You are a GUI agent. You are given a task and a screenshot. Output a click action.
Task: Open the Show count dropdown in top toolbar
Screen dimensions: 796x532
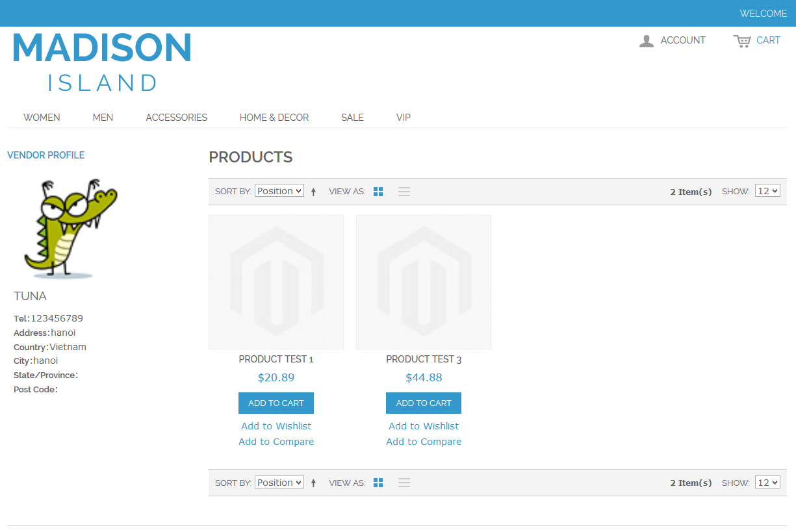[x=767, y=191]
